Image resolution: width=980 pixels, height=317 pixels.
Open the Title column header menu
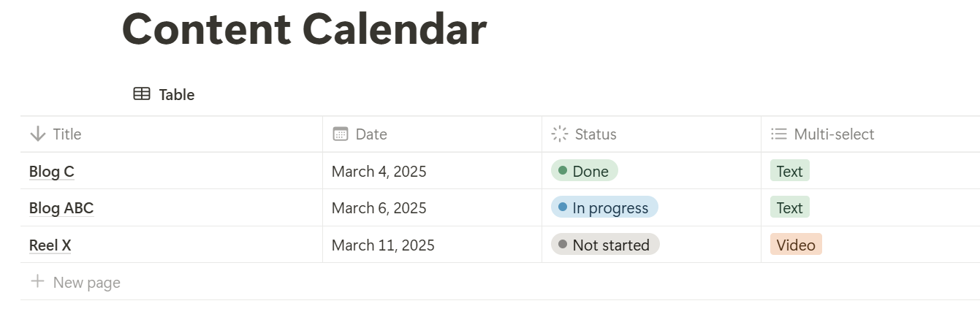pyautogui.click(x=67, y=134)
